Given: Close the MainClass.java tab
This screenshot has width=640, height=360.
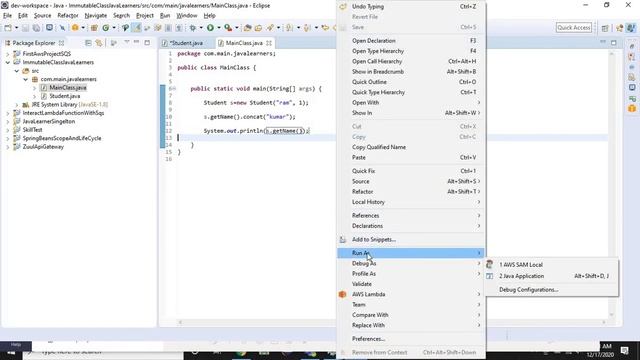Looking at the screenshot, I should 269,43.
